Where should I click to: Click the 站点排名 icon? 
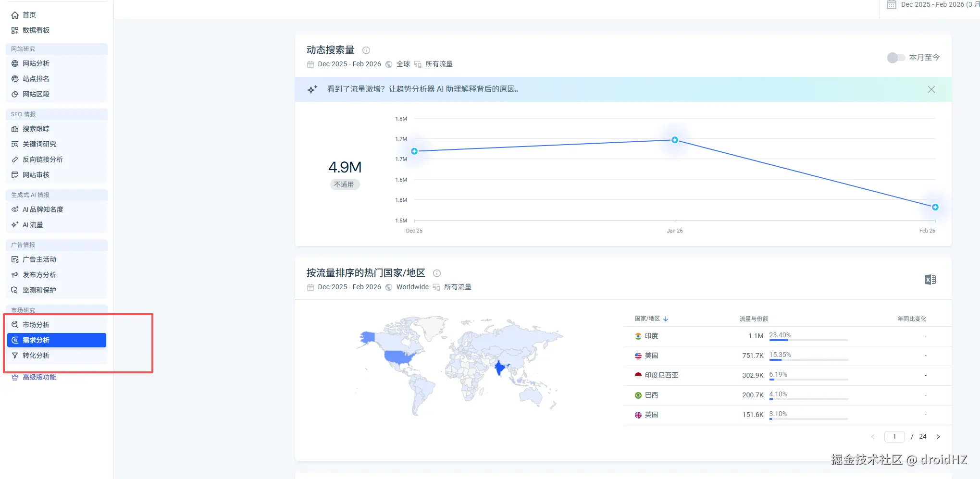tap(15, 79)
